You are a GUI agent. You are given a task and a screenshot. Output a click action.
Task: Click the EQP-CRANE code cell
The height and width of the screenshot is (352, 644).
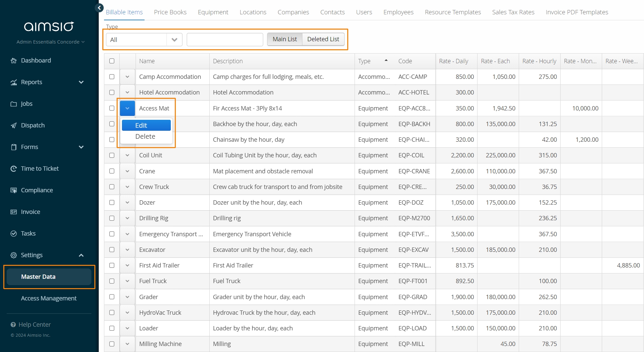[x=415, y=171]
